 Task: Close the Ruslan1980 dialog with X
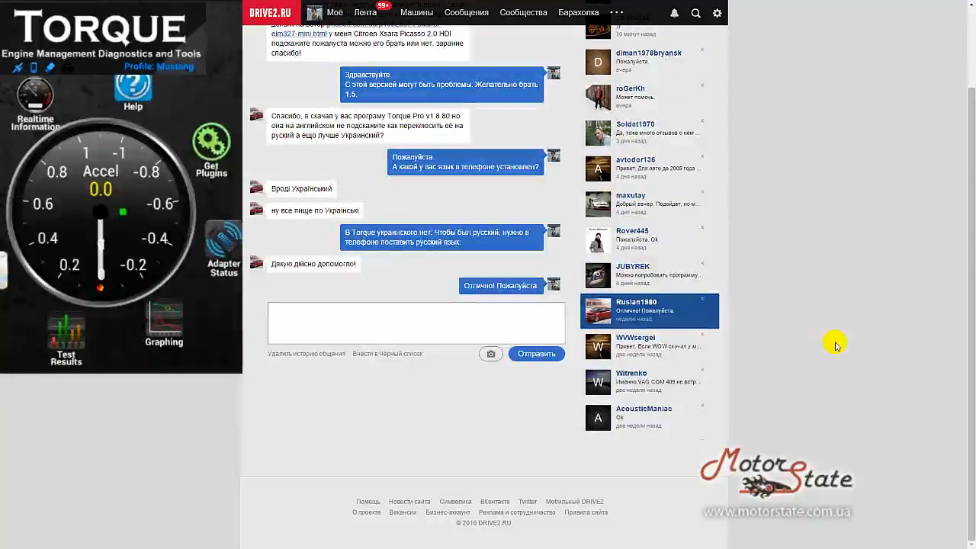(x=702, y=299)
